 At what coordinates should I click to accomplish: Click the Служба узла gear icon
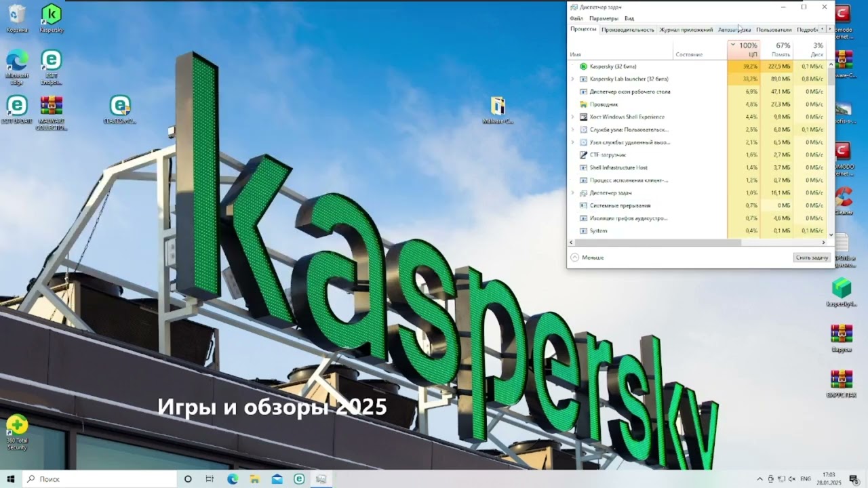(583, 129)
